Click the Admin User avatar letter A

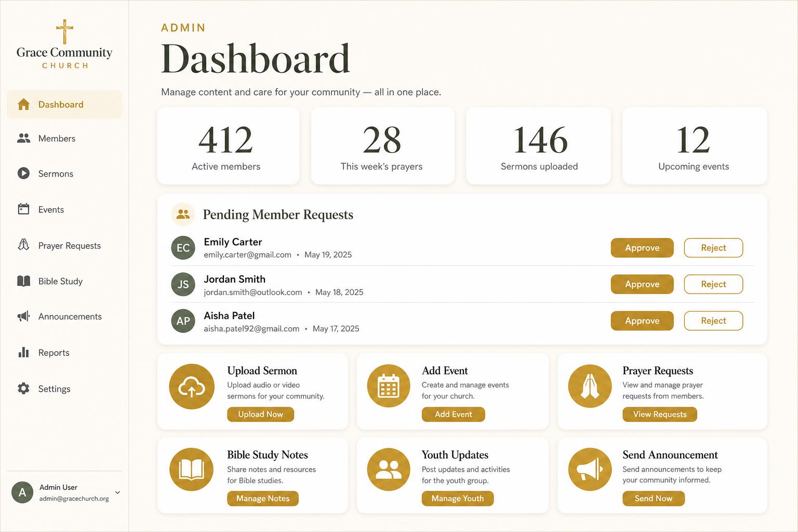pyautogui.click(x=22, y=493)
